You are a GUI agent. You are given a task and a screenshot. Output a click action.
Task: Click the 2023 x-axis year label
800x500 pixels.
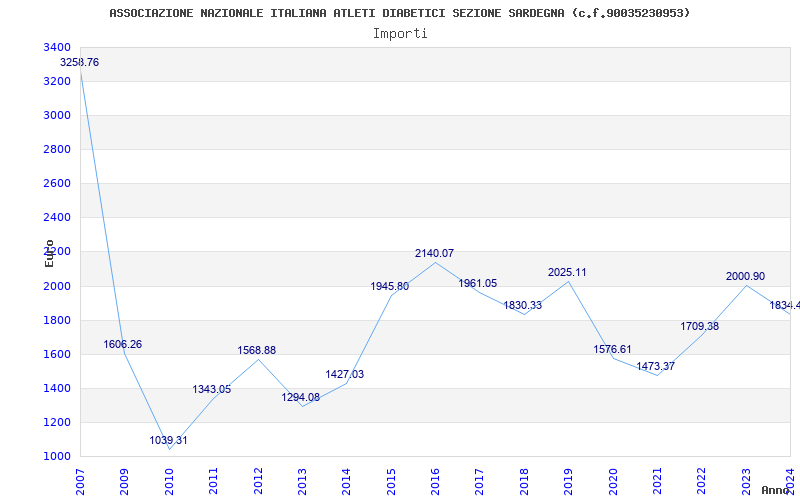pyautogui.click(x=746, y=482)
